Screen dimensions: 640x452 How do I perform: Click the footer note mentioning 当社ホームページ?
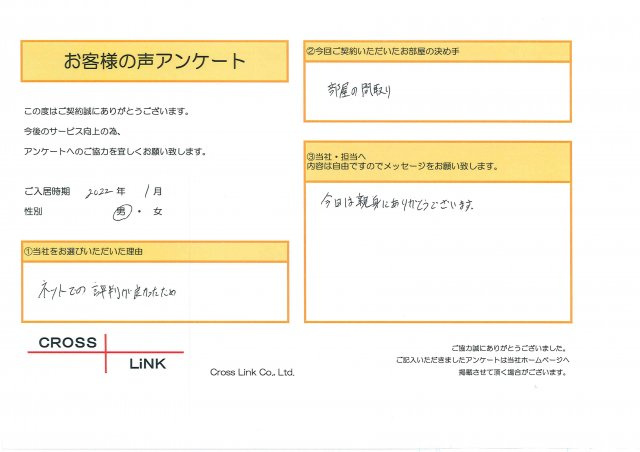pos(482,357)
